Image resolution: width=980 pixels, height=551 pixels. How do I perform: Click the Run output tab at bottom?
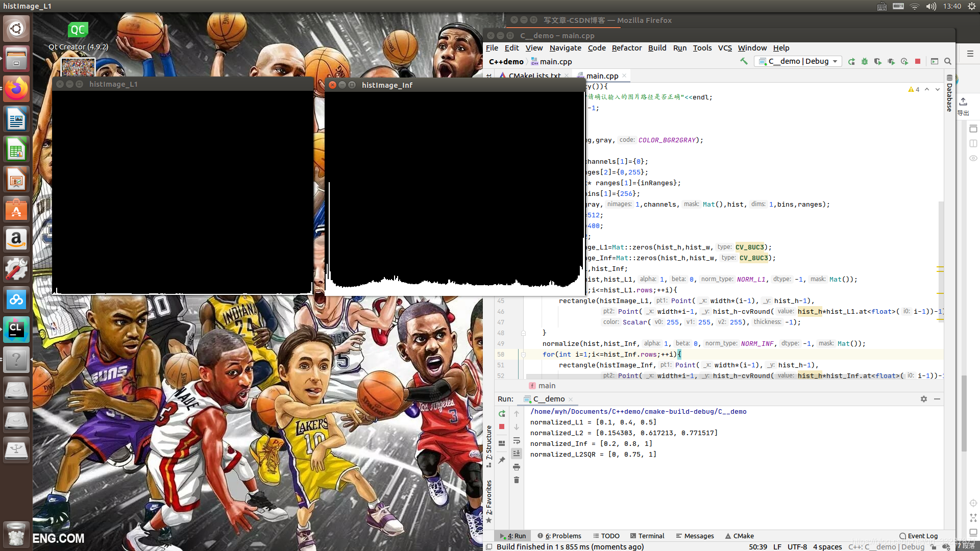514,536
